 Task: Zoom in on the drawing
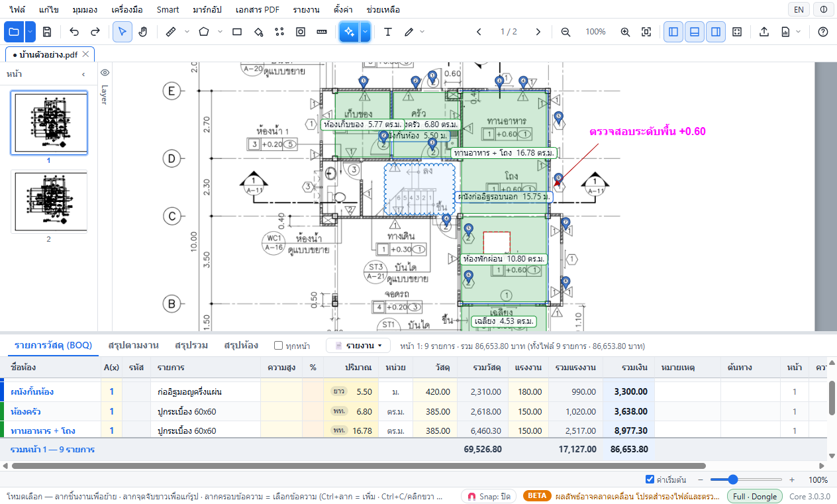pyautogui.click(x=625, y=32)
